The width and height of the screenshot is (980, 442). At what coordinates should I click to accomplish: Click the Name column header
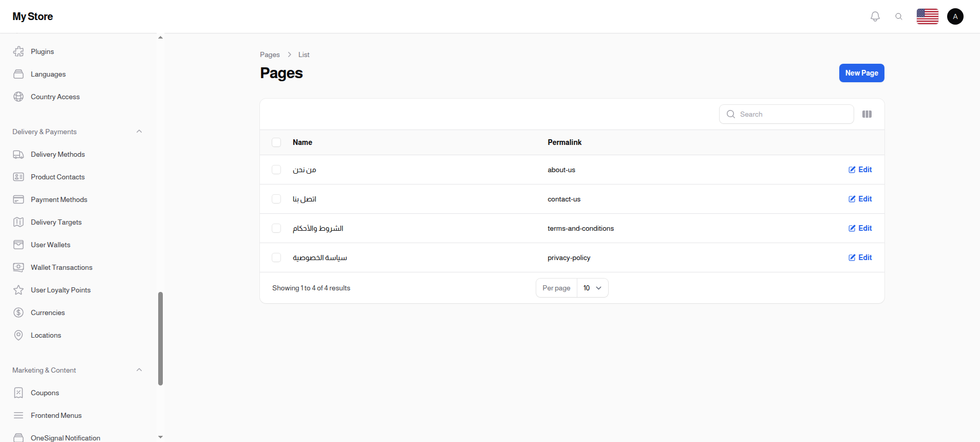pos(303,142)
